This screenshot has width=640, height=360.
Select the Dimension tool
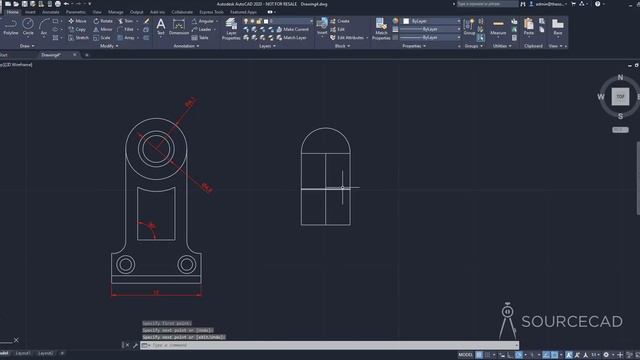pyautogui.click(x=179, y=27)
